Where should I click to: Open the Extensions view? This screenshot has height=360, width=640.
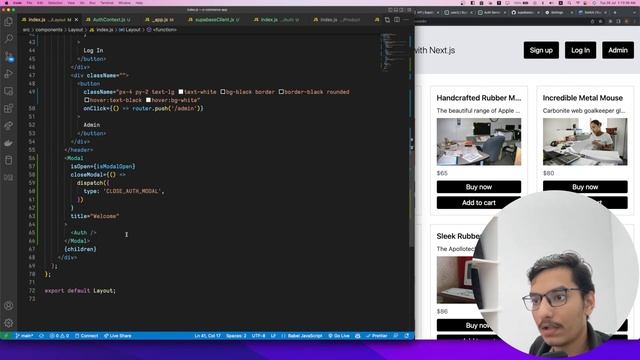click(8, 109)
